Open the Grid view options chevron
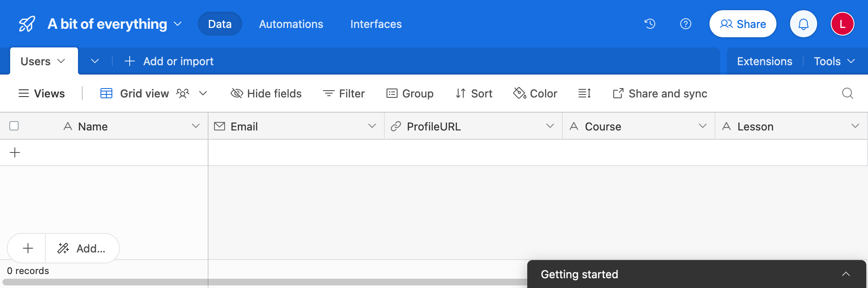The image size is (868, 288). click(203, 93)
